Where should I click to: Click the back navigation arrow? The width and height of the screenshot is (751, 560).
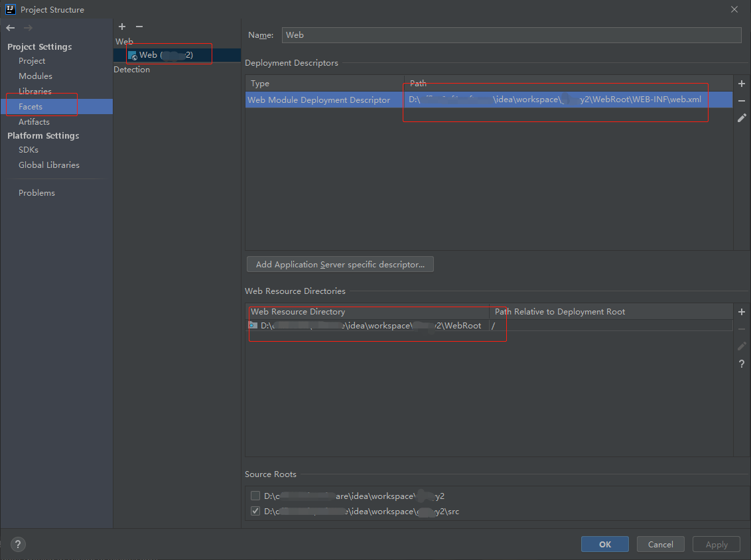coord(9,27)
